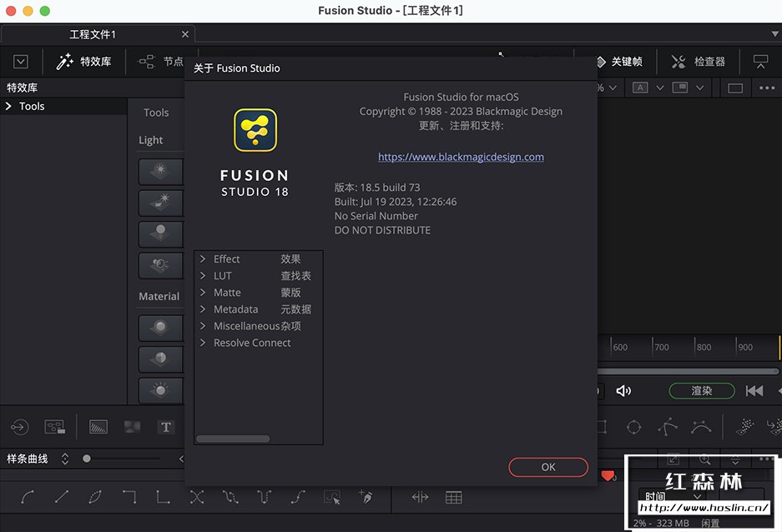Open the zoom percent dropdown in viewer

pos(613,88)
